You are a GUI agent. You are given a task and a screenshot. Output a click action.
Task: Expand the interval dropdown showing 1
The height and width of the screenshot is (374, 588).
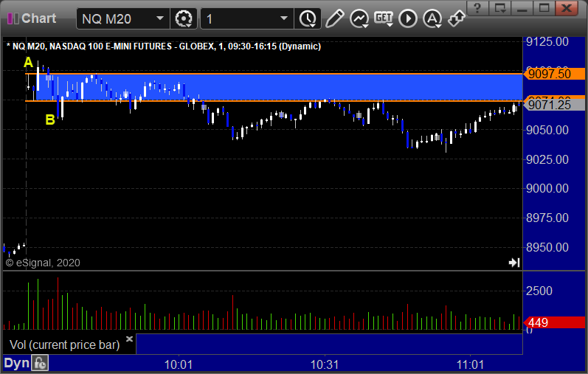click(246, 18)
